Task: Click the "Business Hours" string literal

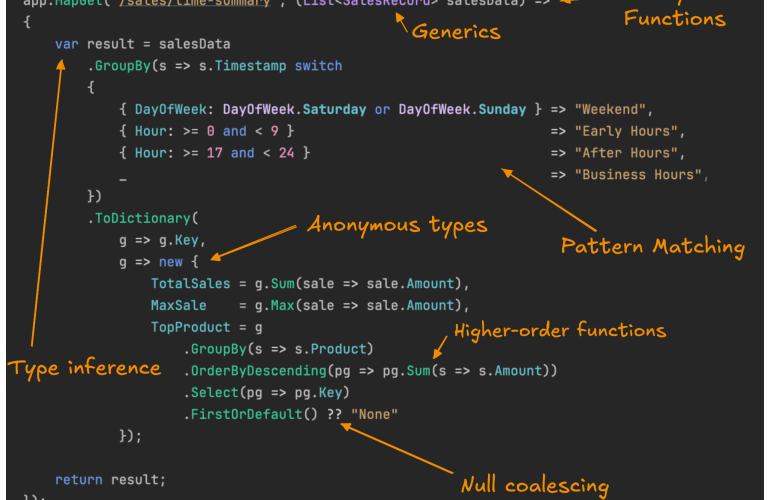Action: click(638, 175)
